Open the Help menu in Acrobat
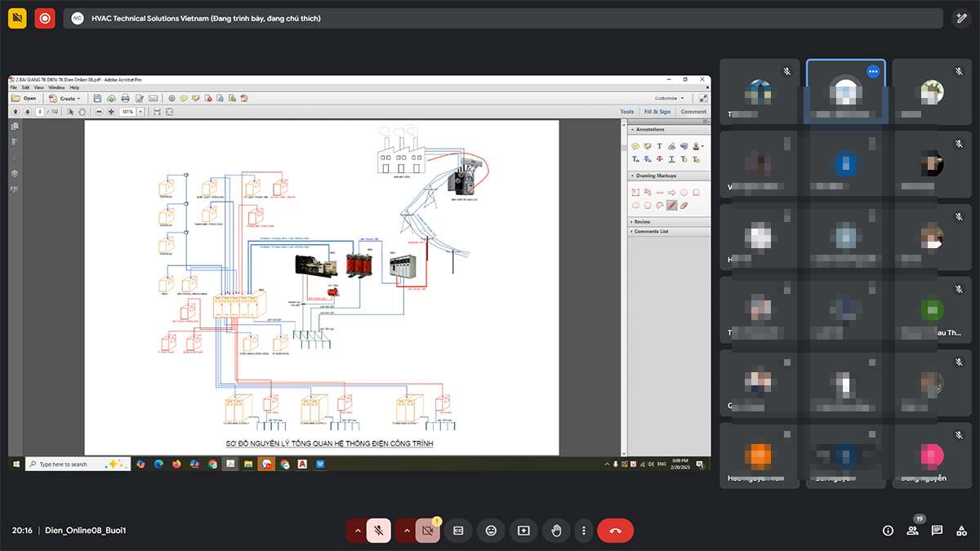The image size is (980, 551). 74,87
